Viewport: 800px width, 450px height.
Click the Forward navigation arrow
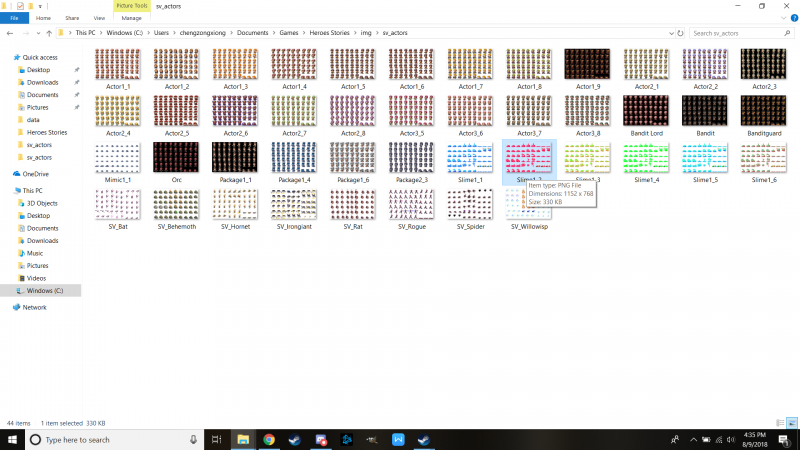pyautogui.click(x=26, y=33)
